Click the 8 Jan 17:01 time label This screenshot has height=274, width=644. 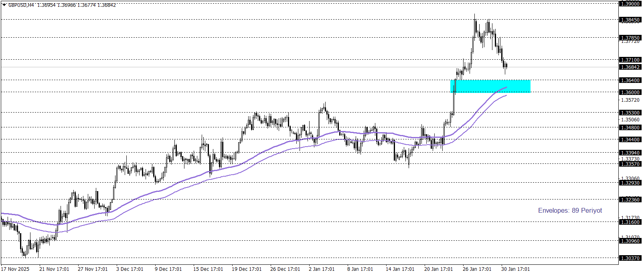360,269
